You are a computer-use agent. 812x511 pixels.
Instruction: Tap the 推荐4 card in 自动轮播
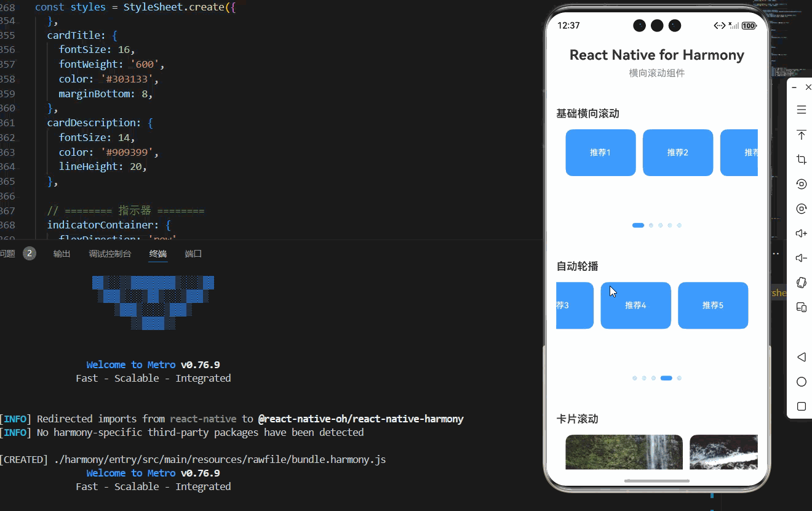tap(635, 305)
